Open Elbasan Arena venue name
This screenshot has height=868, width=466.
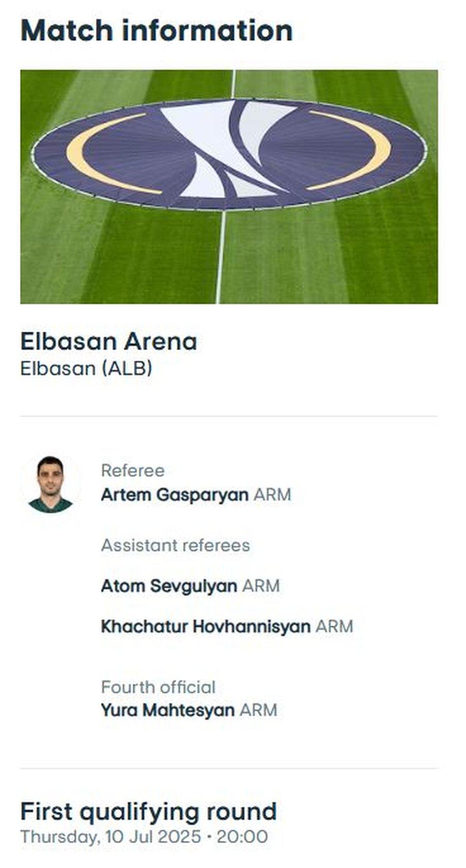coord(109,341)
